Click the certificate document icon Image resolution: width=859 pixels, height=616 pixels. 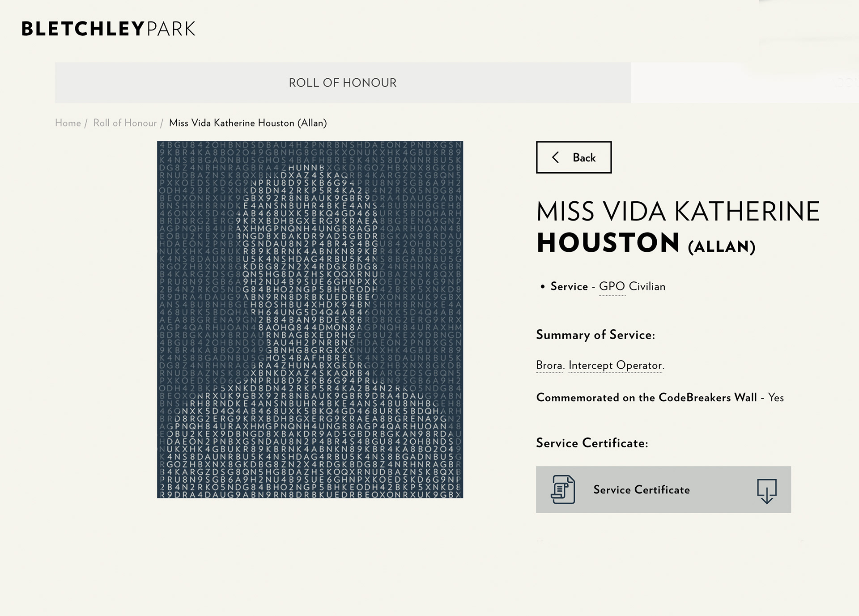pos(563,489)
